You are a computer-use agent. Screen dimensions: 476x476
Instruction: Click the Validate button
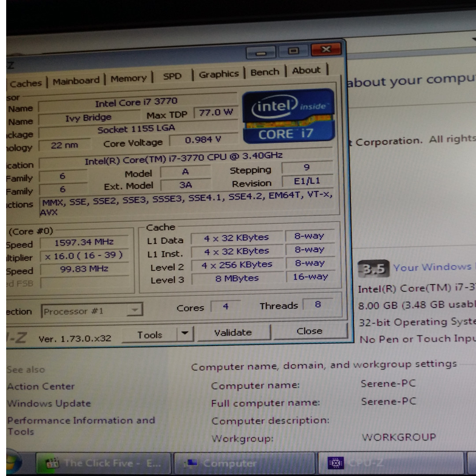click(233, 332)
